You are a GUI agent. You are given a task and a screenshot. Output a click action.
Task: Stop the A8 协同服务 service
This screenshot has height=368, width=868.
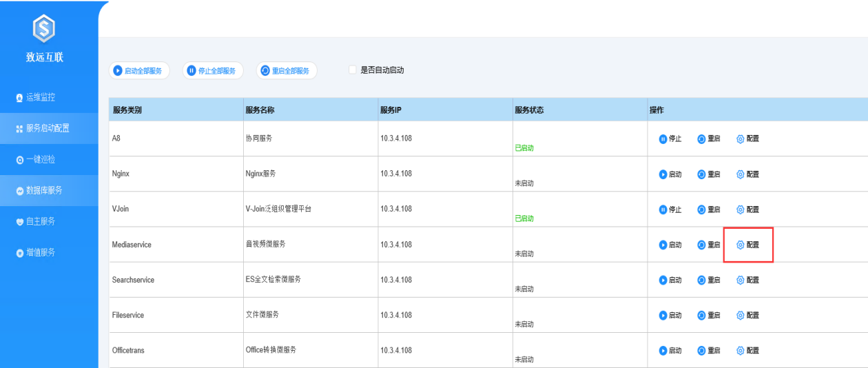[670, 139]
